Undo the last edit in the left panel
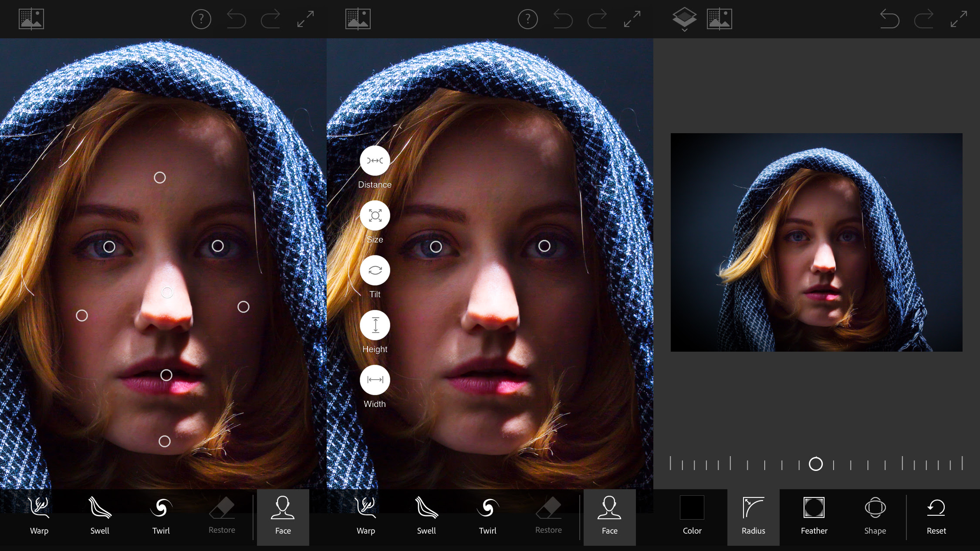Image resolution: width=980 pixels, height=551 pixels. [x=237, y=19]
